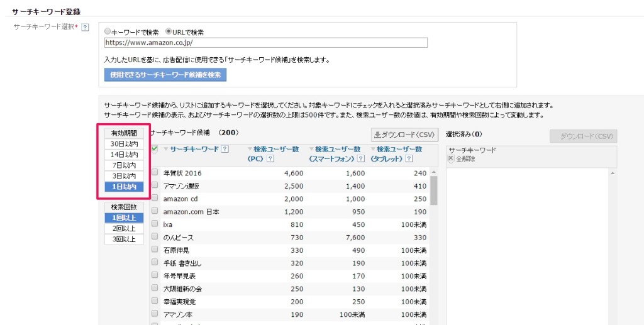Toggle the select-all checkbox in table header
This screenshot has width=644, height=325.
pos(155,150)
